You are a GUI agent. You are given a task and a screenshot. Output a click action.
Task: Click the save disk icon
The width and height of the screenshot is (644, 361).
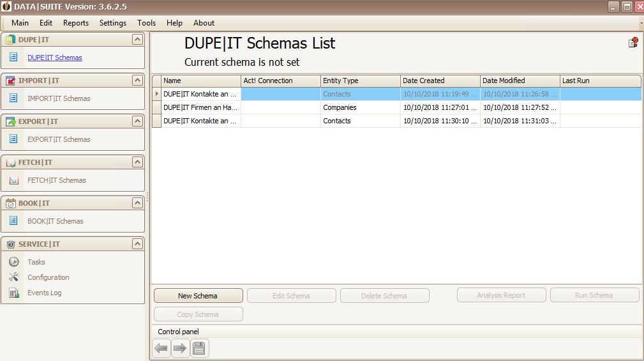[199, 349]
